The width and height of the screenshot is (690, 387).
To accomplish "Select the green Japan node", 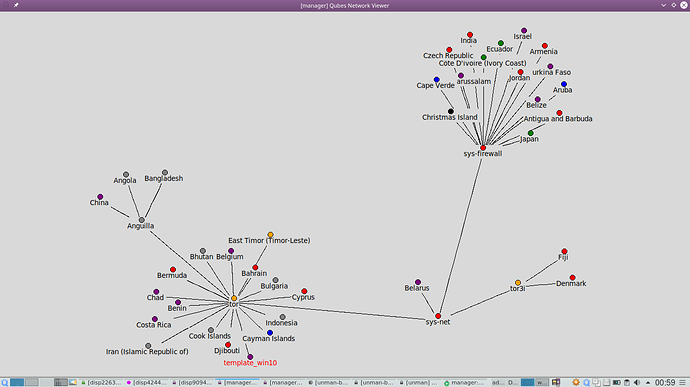I will 531,133.
